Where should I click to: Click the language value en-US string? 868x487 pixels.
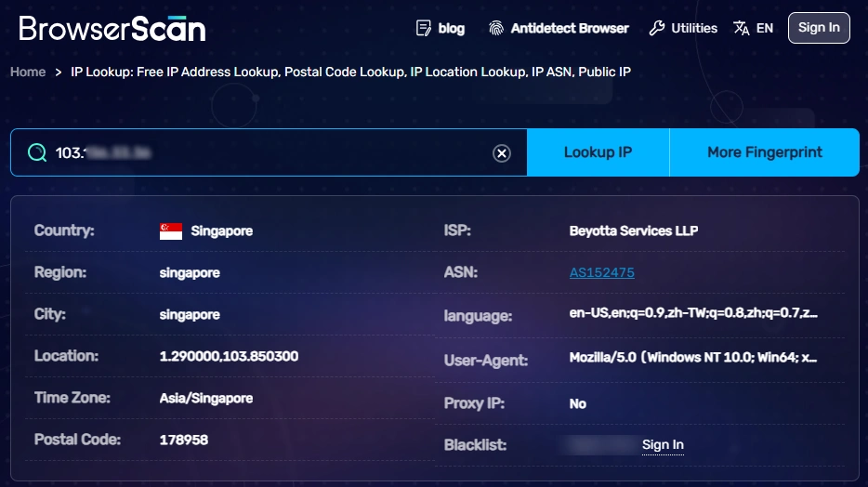(693, 313)
